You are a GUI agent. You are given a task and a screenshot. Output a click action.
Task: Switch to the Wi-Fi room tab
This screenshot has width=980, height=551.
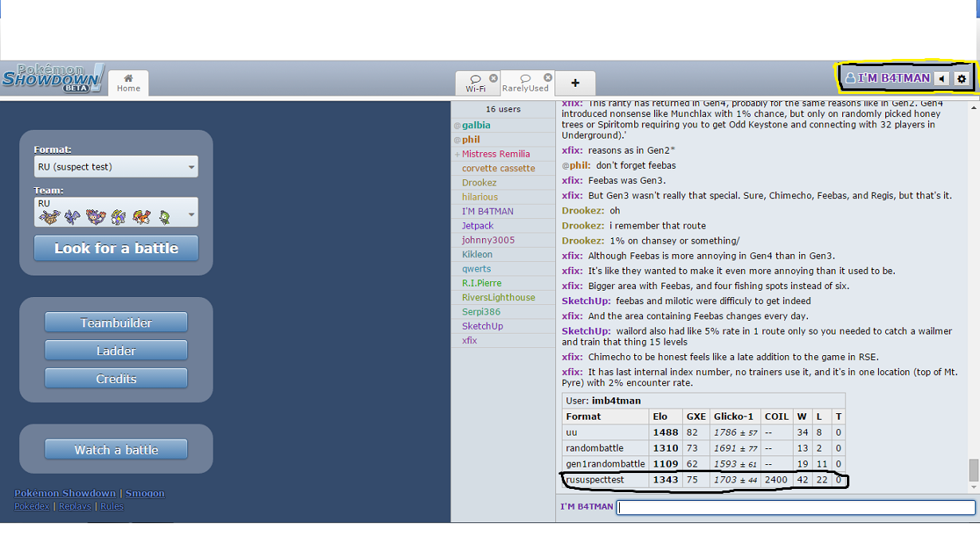(x=476, y=84)
